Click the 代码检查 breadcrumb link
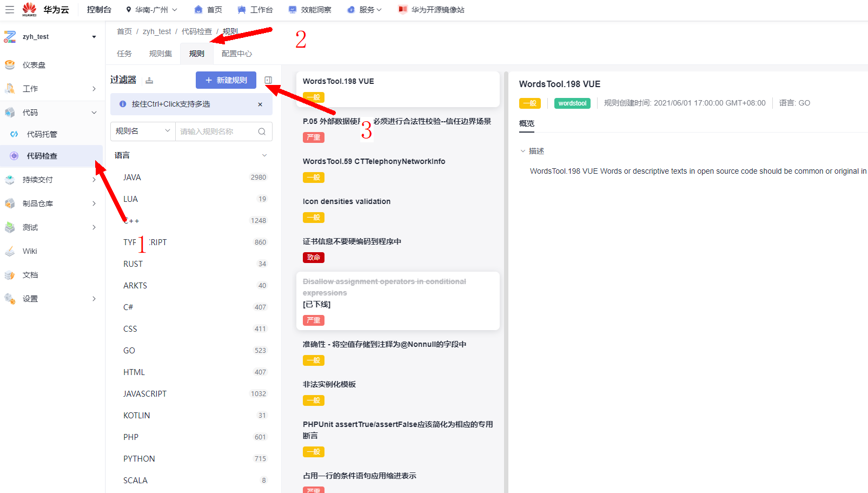The height and width of the screenshot is (493, 868). (x=197, y=31)
